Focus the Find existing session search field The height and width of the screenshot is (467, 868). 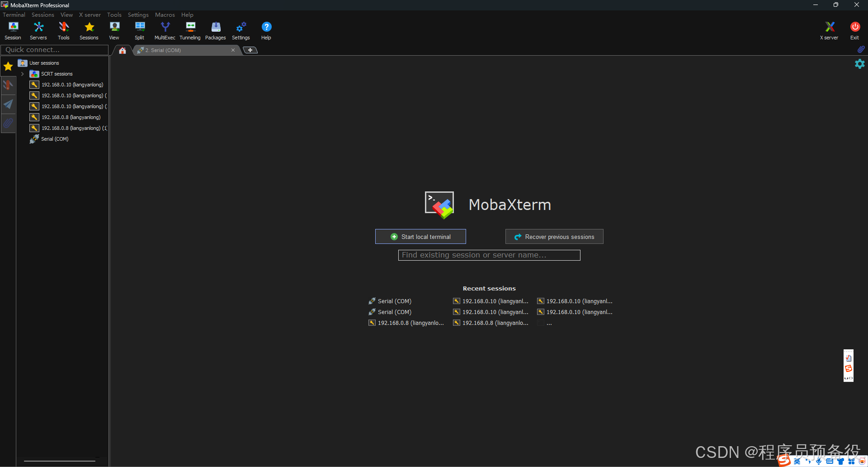489,255
